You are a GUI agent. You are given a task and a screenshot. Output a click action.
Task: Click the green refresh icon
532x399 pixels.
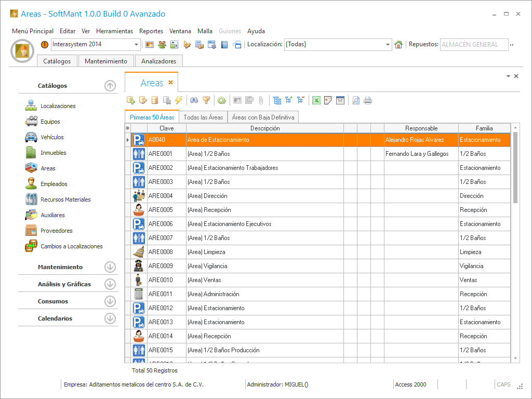222,100
